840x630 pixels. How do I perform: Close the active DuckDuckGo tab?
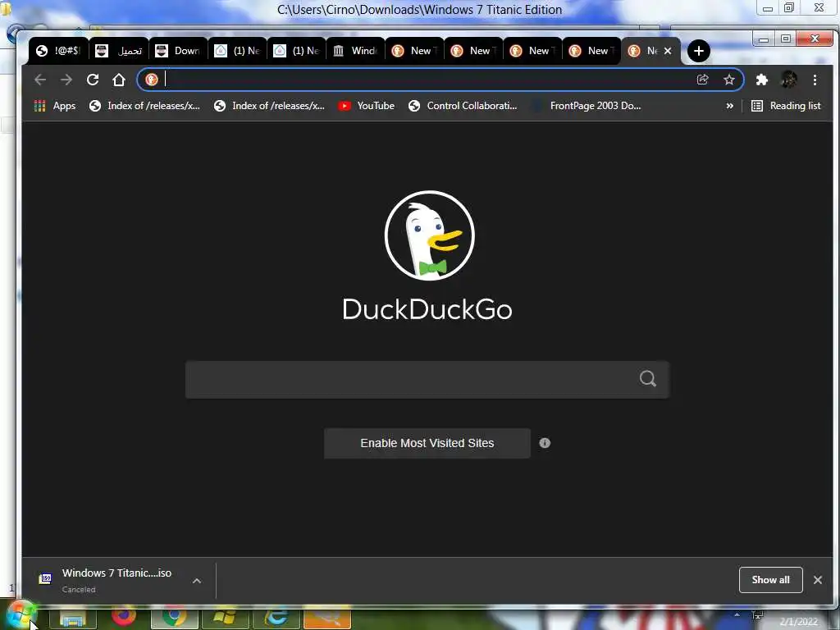668,51
